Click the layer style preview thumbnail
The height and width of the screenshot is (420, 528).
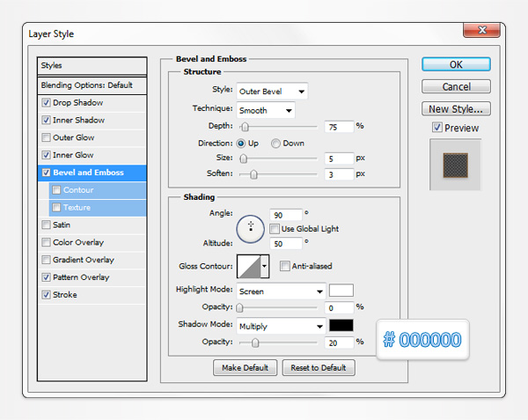pyautogui.click(x=456, y=165)
